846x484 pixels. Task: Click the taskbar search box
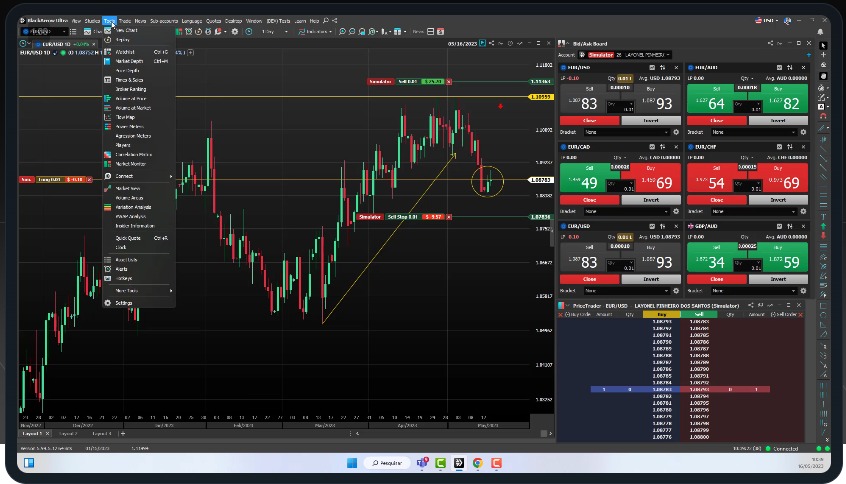[x=385, y=463]
